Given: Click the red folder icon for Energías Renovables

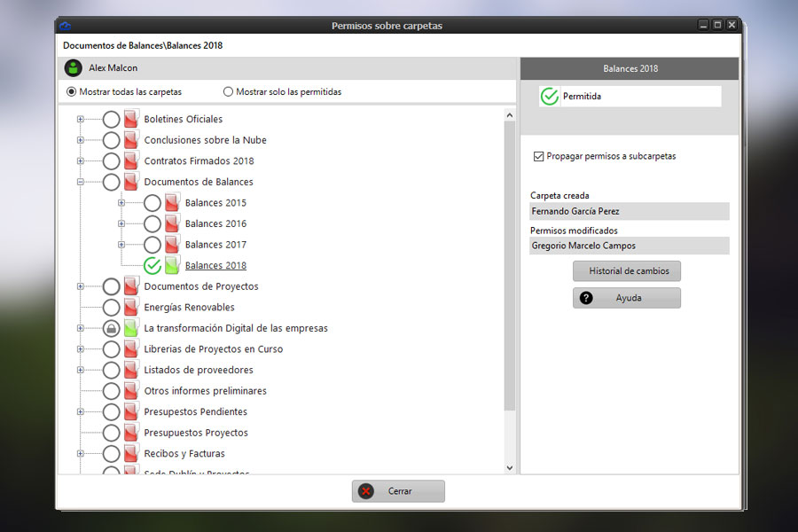Looking at the screenshot, I should [x=131, y=307].
